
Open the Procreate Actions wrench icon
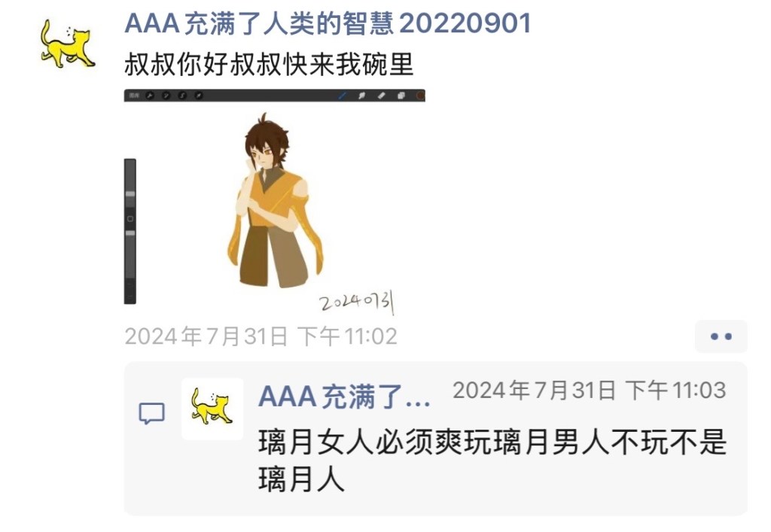[151, 96]
